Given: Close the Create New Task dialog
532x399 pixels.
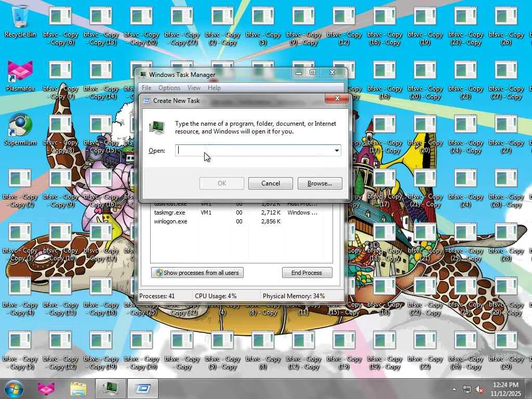Looking at the screenshot, I should pos(337,98).
